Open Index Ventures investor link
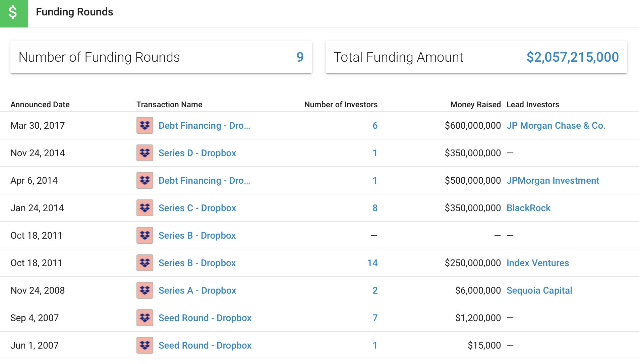The height and width of the screenshot is (364, 639). tap(538, 263)
